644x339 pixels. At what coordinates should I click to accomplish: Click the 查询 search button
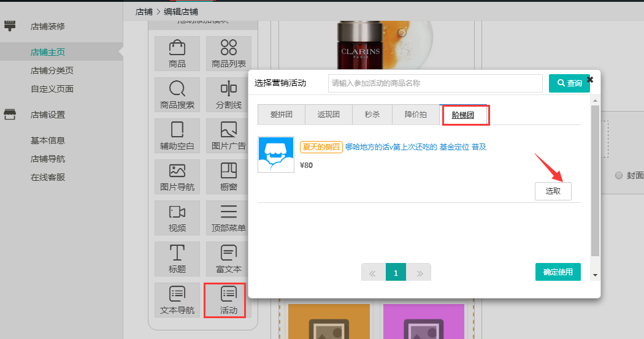[569, 83]
